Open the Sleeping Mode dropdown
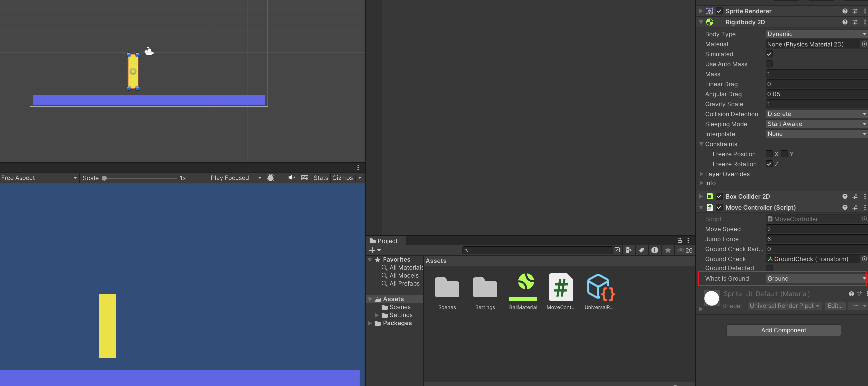 [x=817, y=124]
